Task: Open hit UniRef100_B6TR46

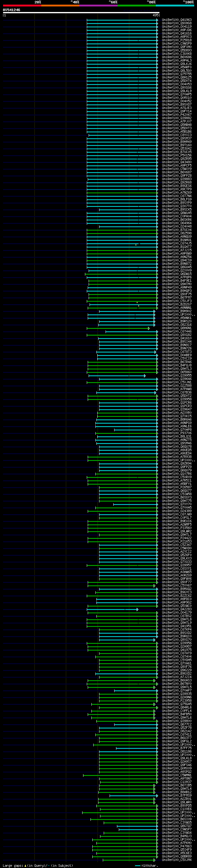Action: (177, 362)
